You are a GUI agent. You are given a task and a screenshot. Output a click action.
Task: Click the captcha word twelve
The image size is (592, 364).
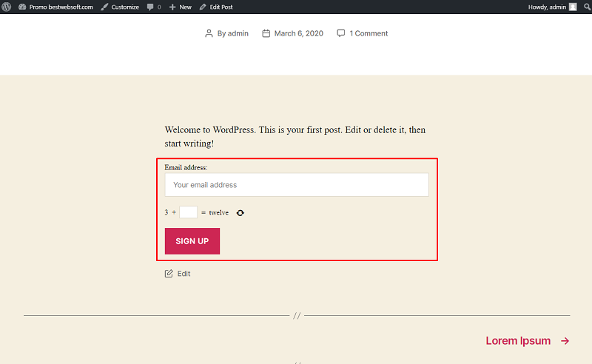pyautogui.click(x=218, y=212)
